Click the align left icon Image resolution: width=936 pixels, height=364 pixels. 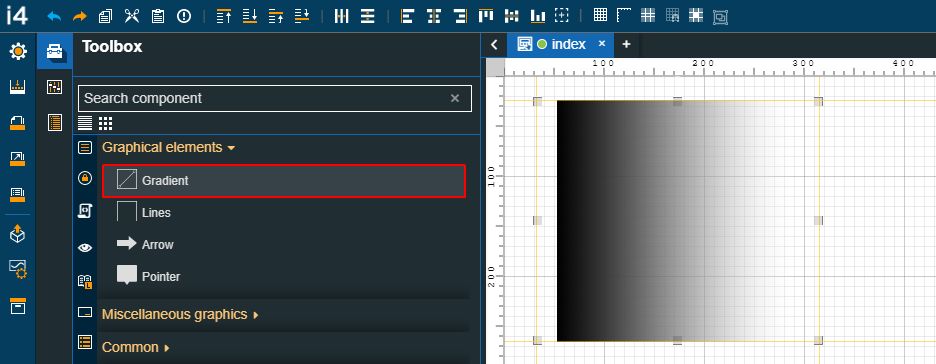point(407,16)
